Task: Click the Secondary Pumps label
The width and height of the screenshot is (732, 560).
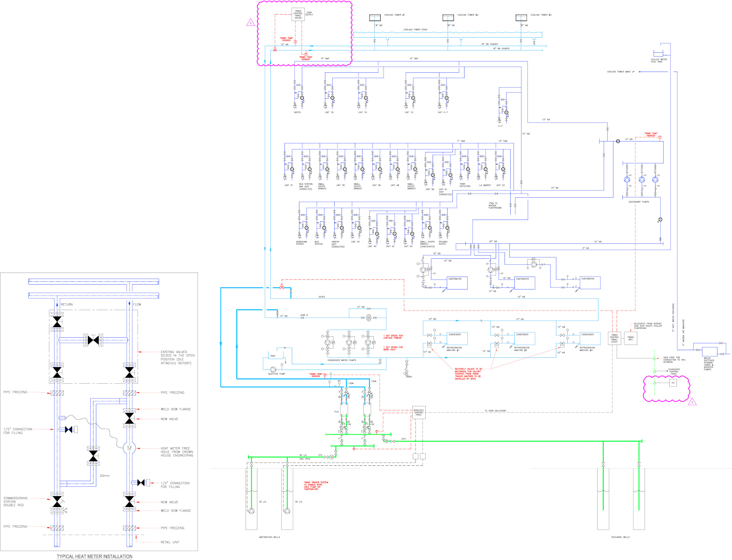Action: tap(639, 202)
